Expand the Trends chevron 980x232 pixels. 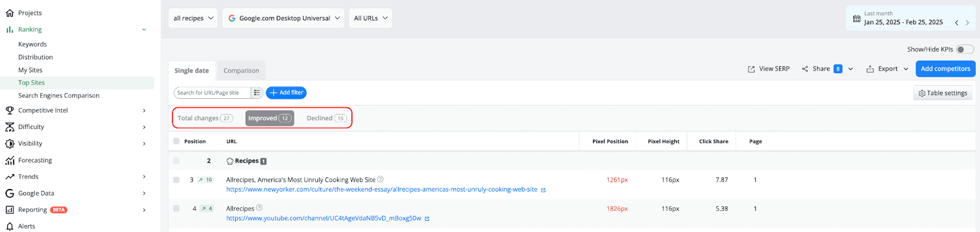point(145,177)
